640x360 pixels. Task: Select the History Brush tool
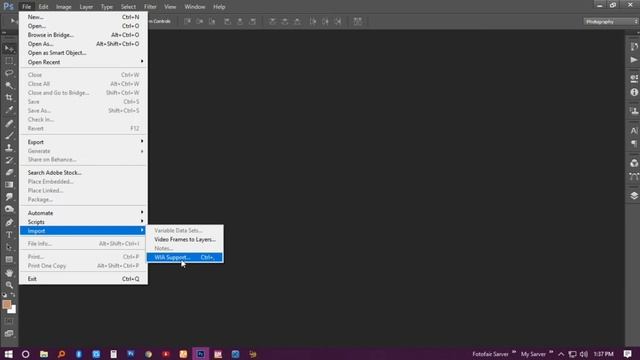pyautogui.click(x=9, y=160)
